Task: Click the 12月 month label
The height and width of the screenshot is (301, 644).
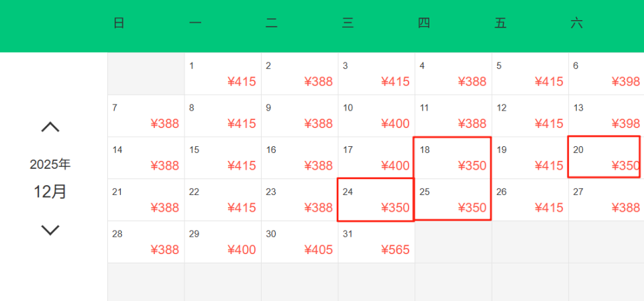Action: pyautogui.click(x=50, y=192)
